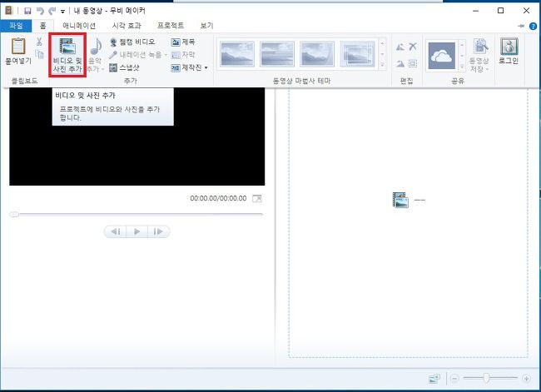This screenshot has height=392, width=541.
Task: Switch to the 애니메이션 tab
Action: click(79, 26)
